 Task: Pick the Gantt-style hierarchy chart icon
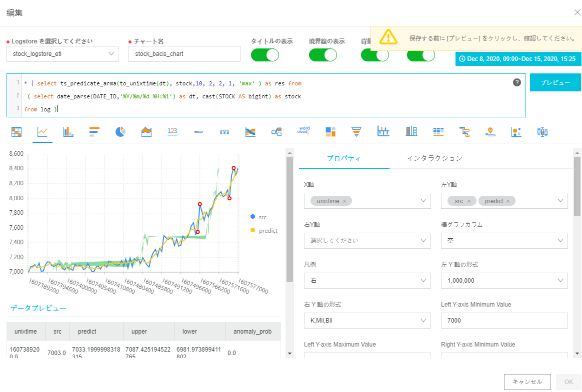(x=464, y=132)
